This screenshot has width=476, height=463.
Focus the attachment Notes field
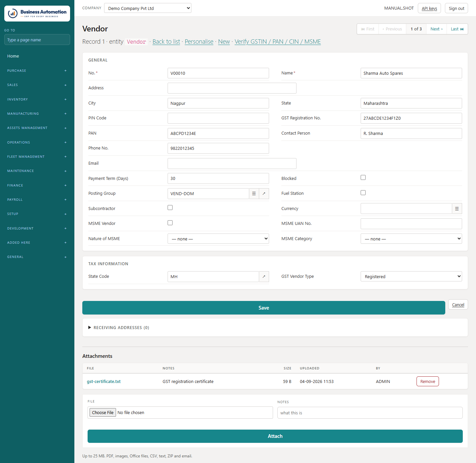click(370, 413)
